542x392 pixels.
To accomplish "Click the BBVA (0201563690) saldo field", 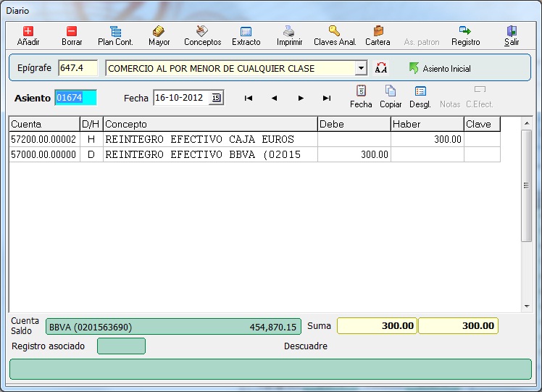I will 173,327.
